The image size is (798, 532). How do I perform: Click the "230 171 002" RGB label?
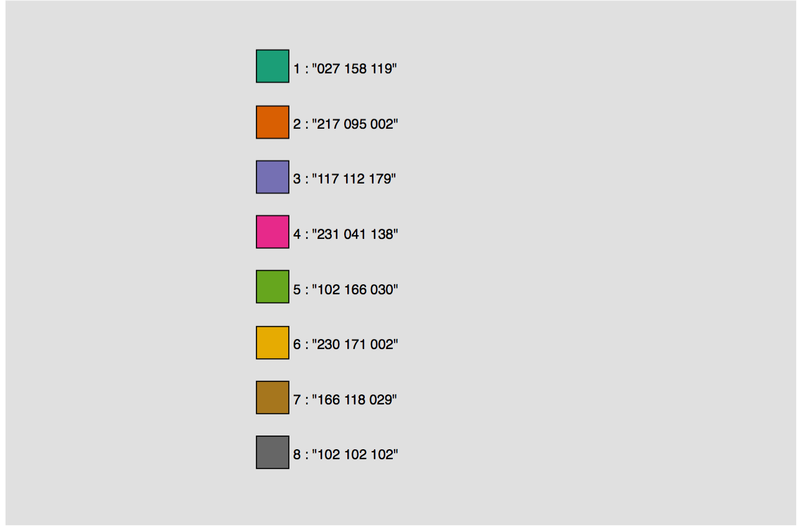355,345
